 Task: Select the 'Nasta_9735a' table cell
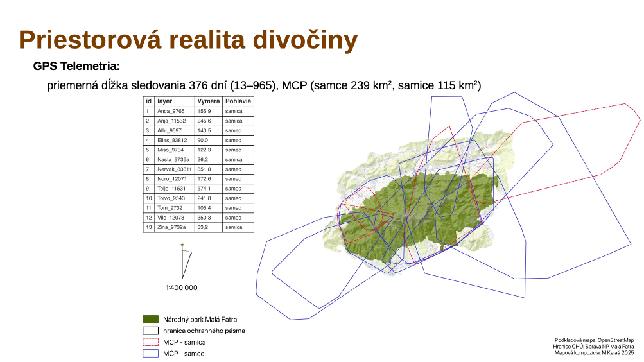click(x=175, y=160)
